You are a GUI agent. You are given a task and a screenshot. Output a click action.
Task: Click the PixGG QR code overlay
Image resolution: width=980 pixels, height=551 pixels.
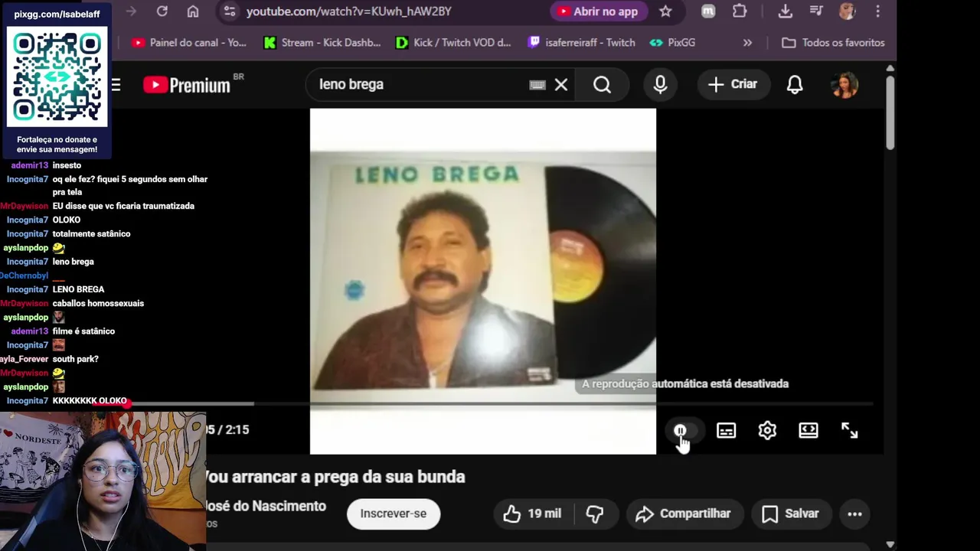point(57,77)
